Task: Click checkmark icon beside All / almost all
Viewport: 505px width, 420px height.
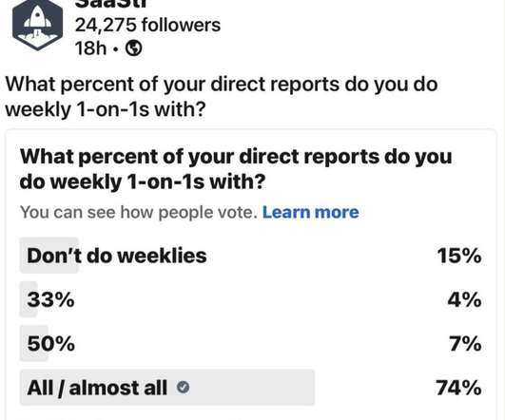Action: 183,387
